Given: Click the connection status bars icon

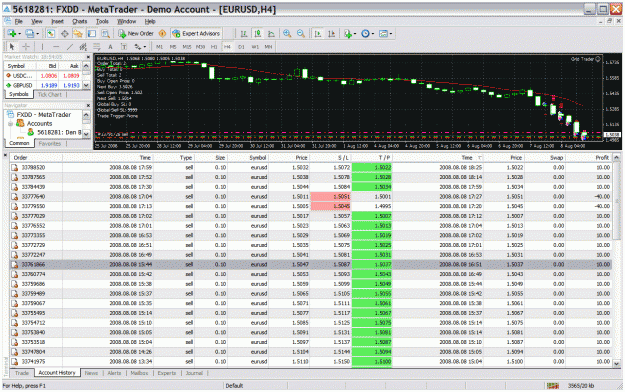Looking at the screenshot, I should [552, 386].
